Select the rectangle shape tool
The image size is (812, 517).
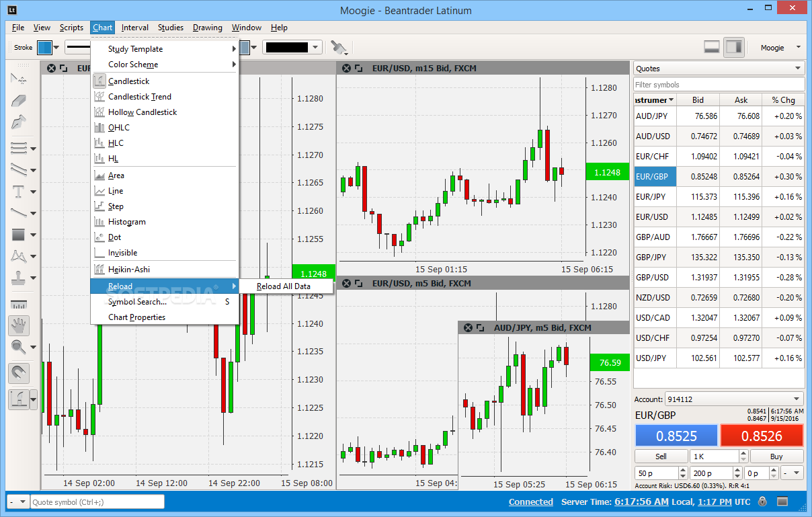(x=18, y=235)
